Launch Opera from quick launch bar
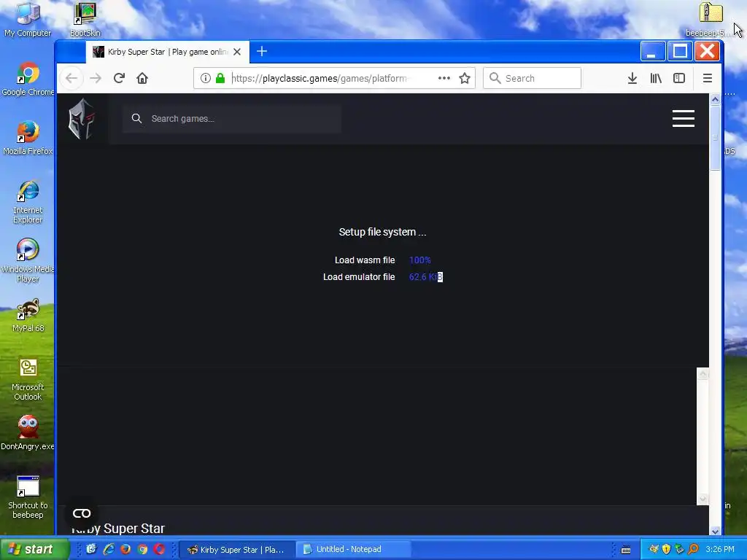Screen dimensions: 747x560 [x=159, y=549]
